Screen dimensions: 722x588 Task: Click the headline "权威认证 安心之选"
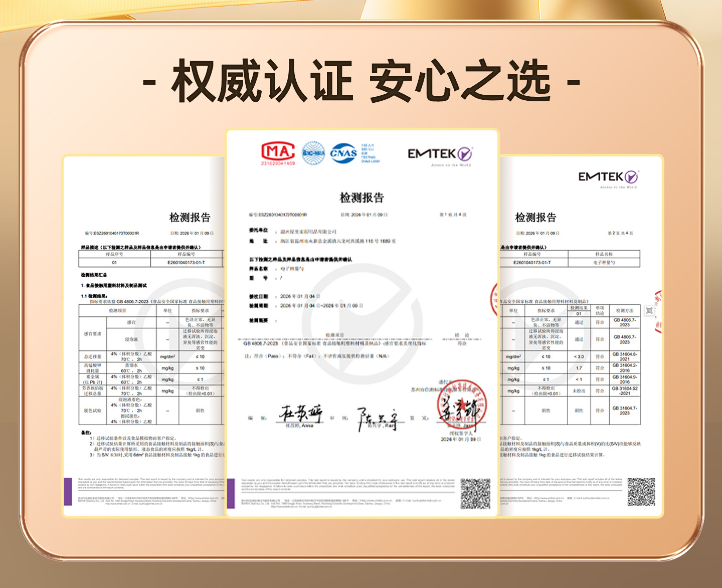click(x=361, y=81)
